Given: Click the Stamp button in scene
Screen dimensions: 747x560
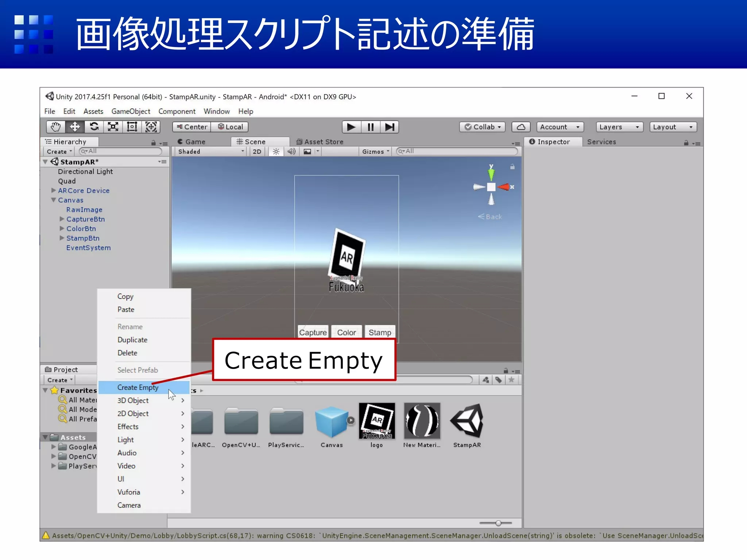Looking at the screenshot, I should 380,332.
